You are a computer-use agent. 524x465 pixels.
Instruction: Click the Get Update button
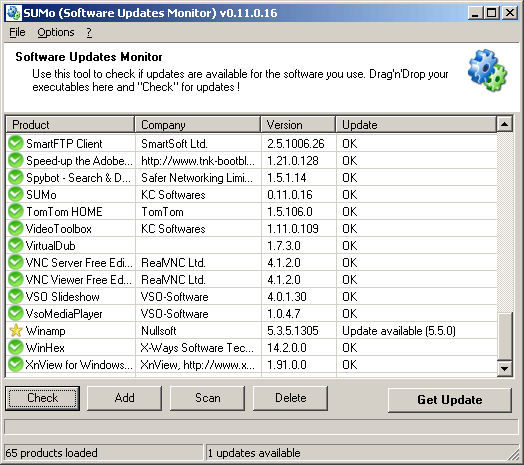449,400
